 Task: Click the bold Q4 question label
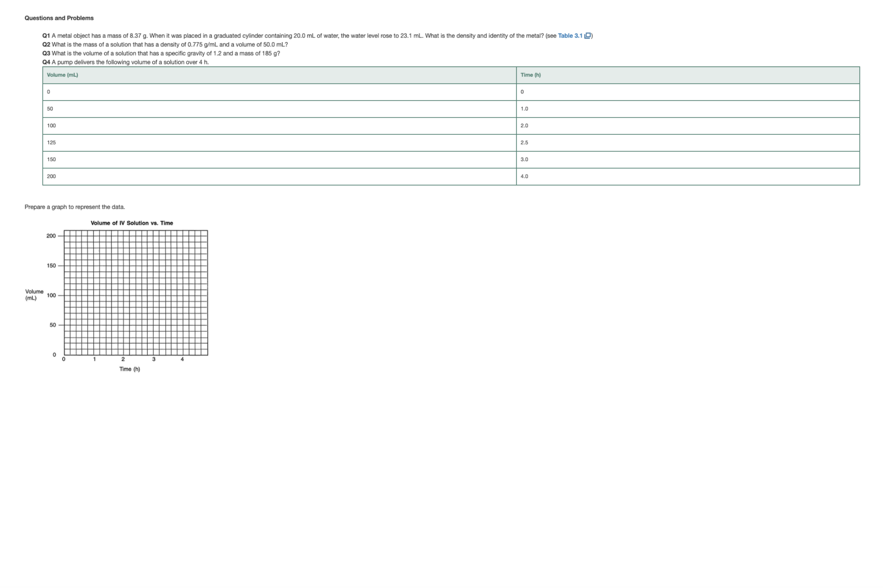[x=46, y=62]
